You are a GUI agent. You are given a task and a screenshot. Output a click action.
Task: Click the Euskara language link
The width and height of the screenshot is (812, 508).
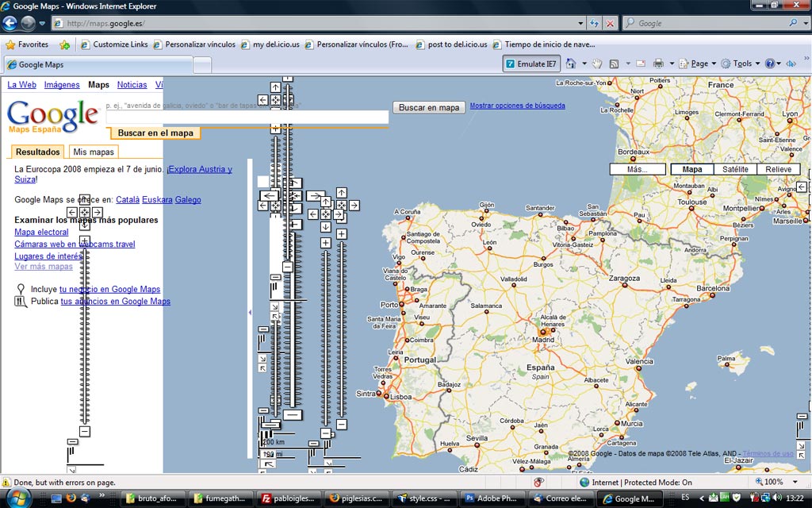(x=157, y=199)
